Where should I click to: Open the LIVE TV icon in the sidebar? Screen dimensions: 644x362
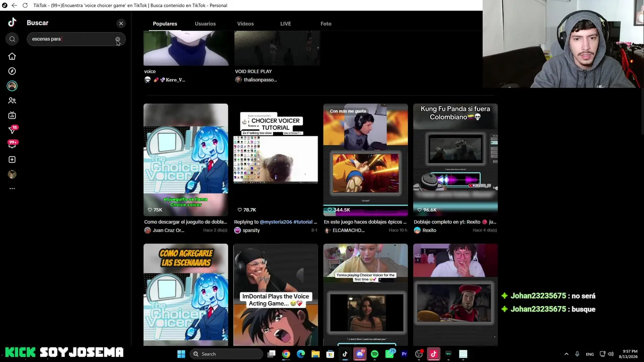coord(12,116)
